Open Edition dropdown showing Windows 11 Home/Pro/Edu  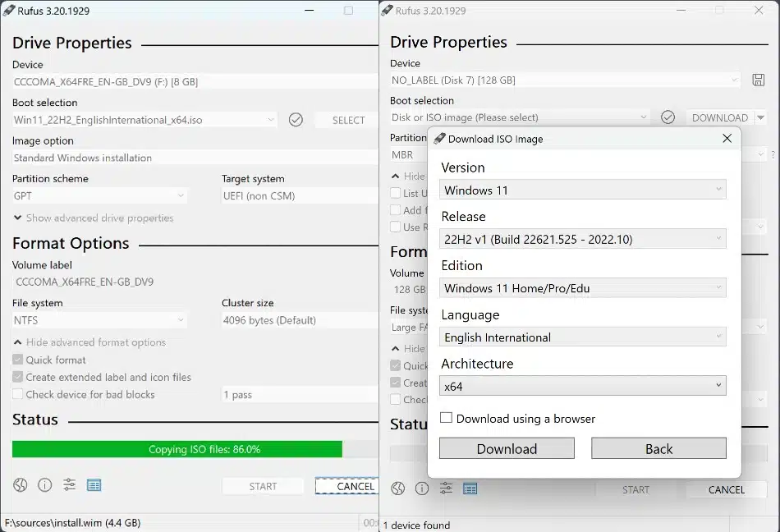pos(582,288)
